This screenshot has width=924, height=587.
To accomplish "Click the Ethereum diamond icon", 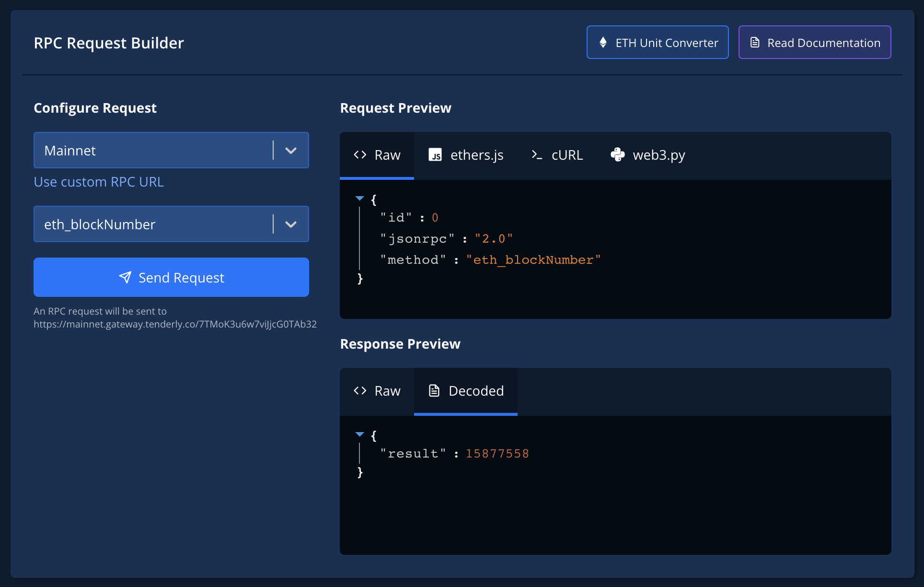I will click(603, 42).
